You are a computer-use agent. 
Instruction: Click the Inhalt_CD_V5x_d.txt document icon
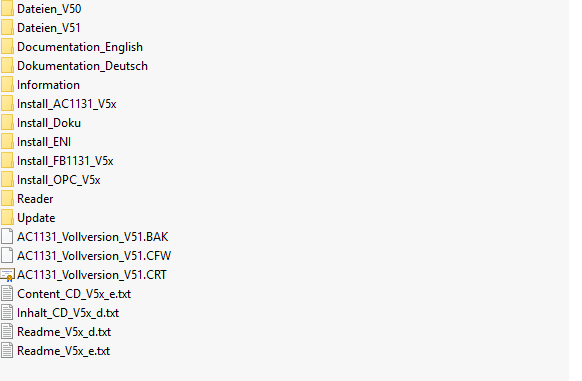7,313
